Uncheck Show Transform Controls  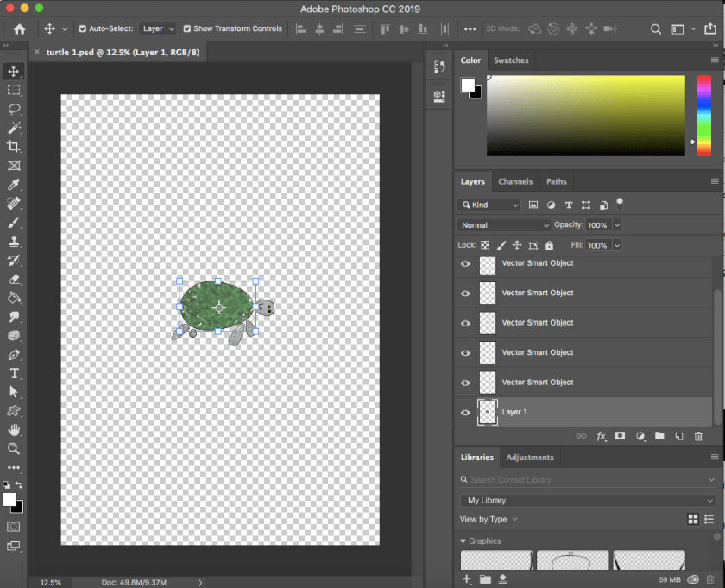coord(186,28)
